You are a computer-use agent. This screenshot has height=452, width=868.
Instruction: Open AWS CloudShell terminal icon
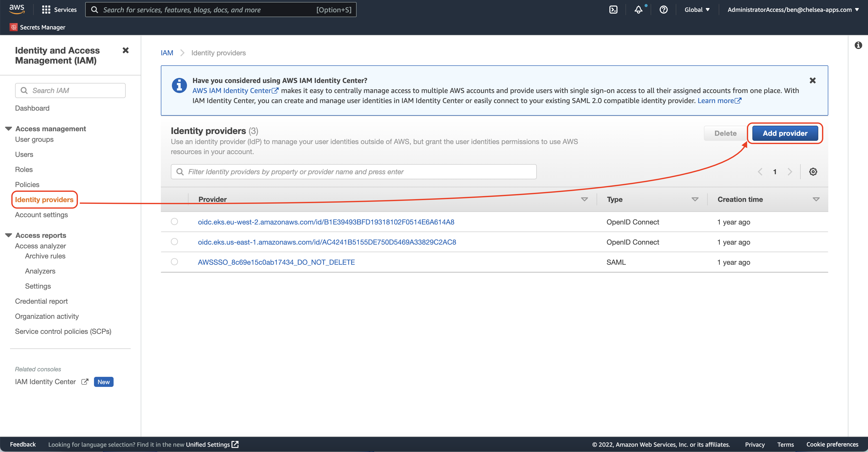(x=613, y=10)
